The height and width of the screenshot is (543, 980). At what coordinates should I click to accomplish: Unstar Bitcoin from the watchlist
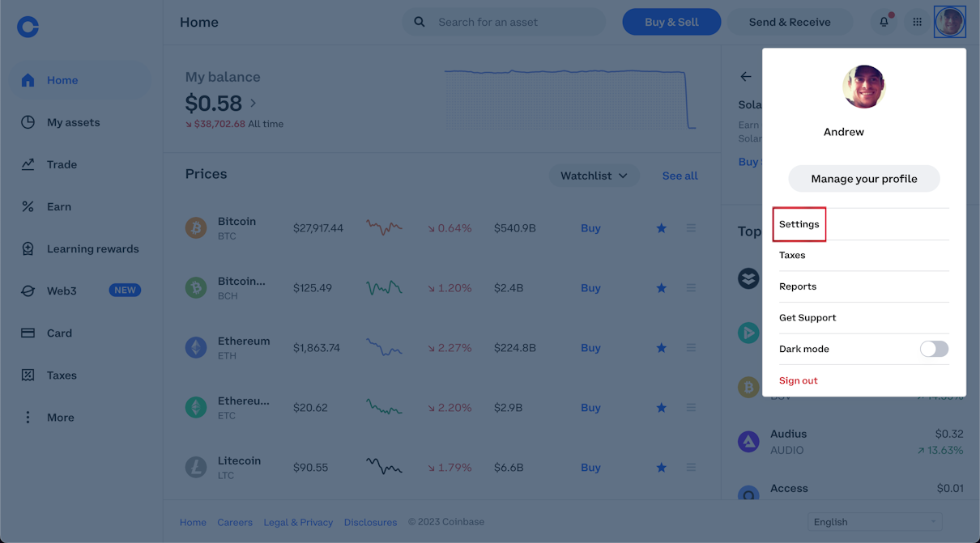click(x=662, y=228)
